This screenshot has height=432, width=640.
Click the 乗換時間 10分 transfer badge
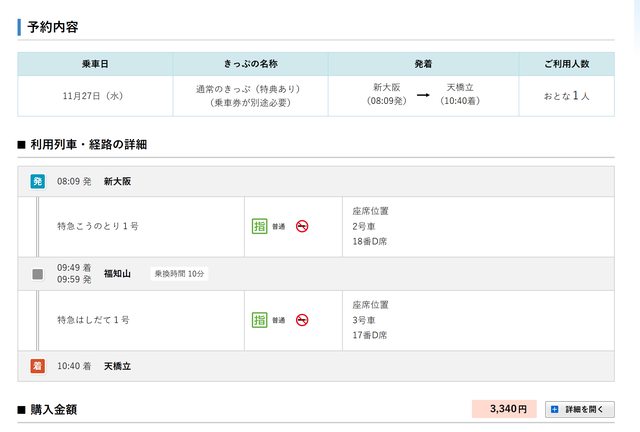point(180,274)
